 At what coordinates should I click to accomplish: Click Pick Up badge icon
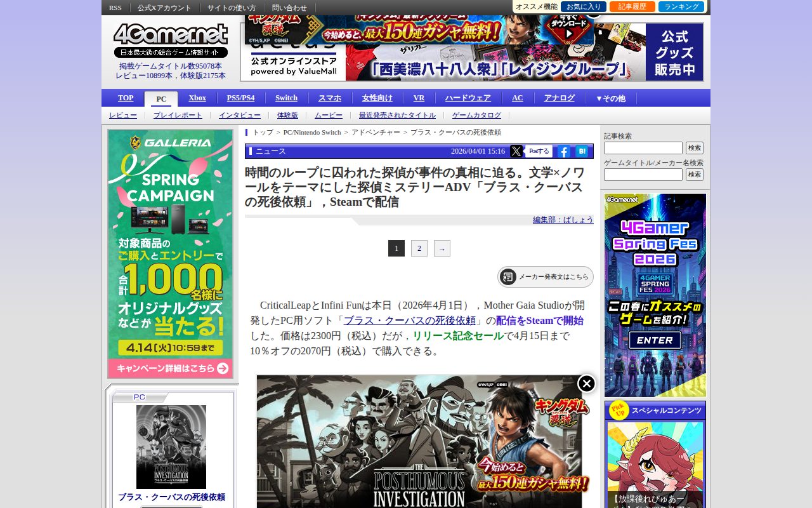point(619,410)
